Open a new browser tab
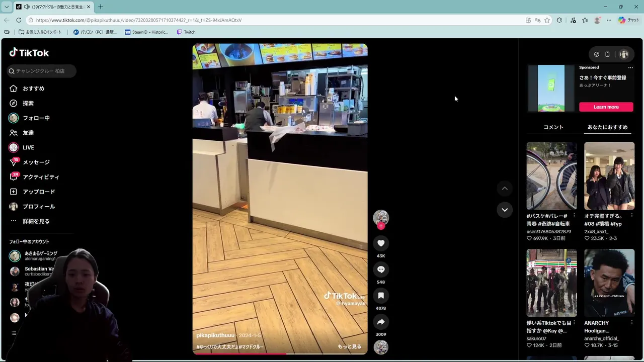This screenshot has height=362, width=644. (101, 7)
